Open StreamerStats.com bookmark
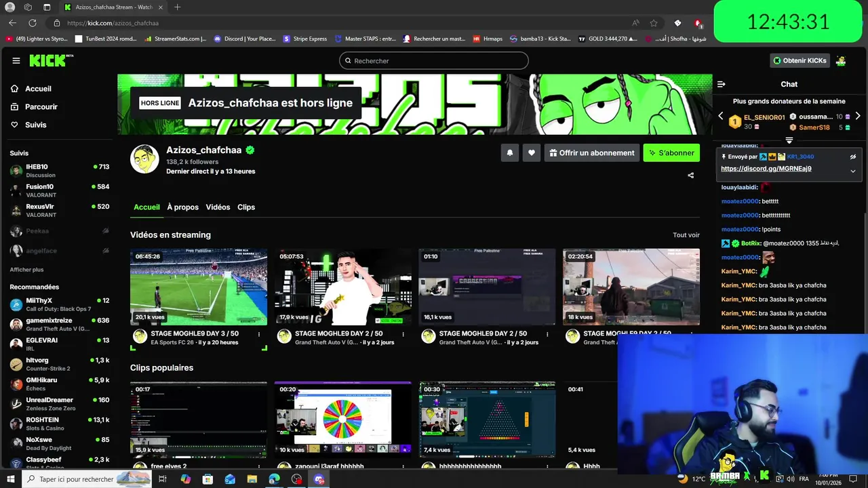This screenshot has height=488, width=868. point(176,39)
